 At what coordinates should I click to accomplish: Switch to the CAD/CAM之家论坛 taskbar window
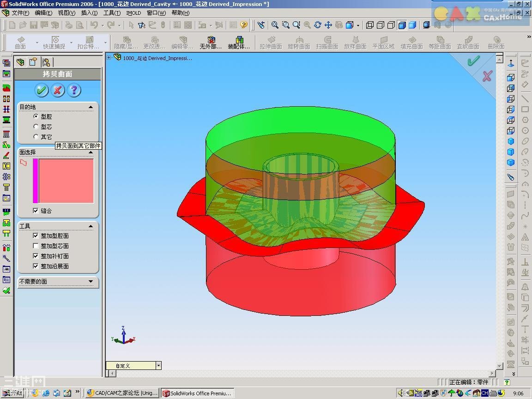pos(122,393)
